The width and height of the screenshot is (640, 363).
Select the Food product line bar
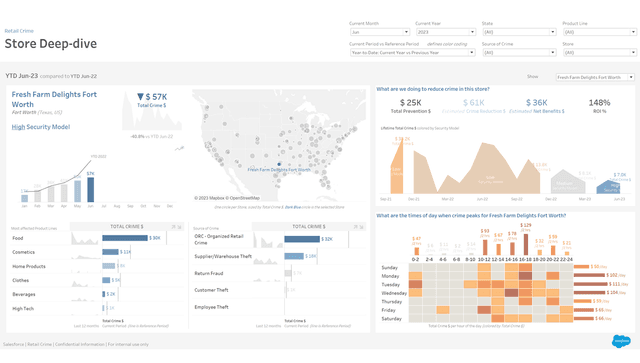[125, 238]
